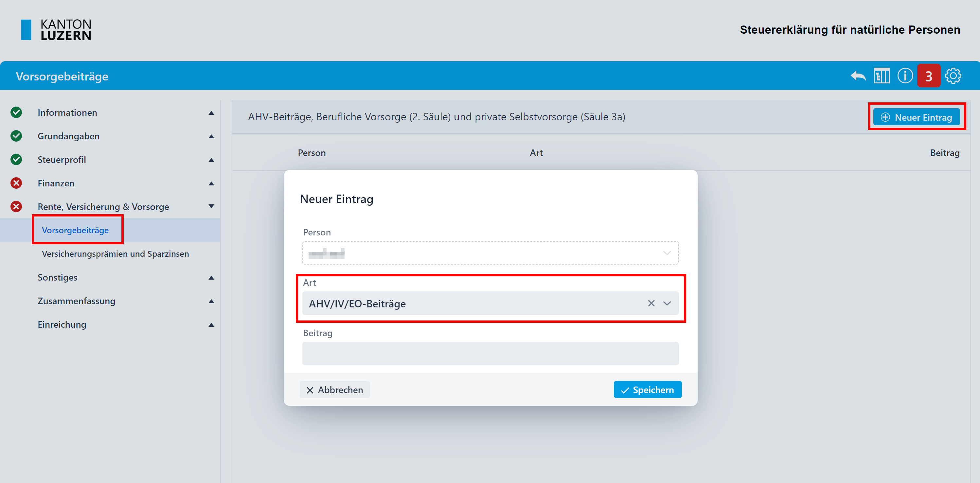Click the green checkmark beside Informationen

(x=16, y=112)
